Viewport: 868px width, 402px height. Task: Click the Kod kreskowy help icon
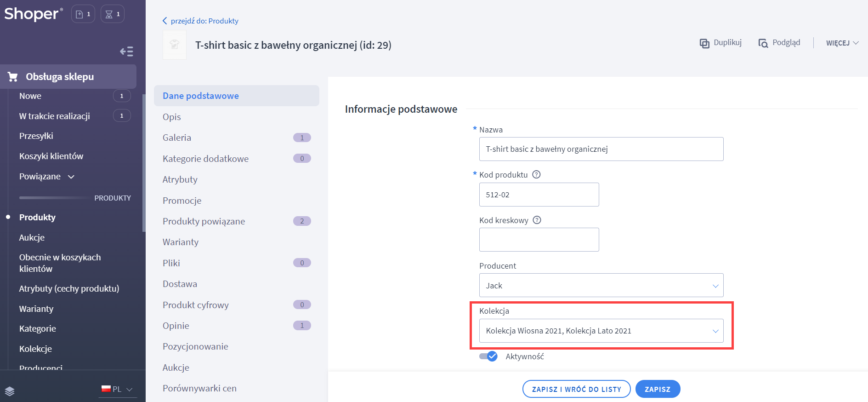(537, 220)
